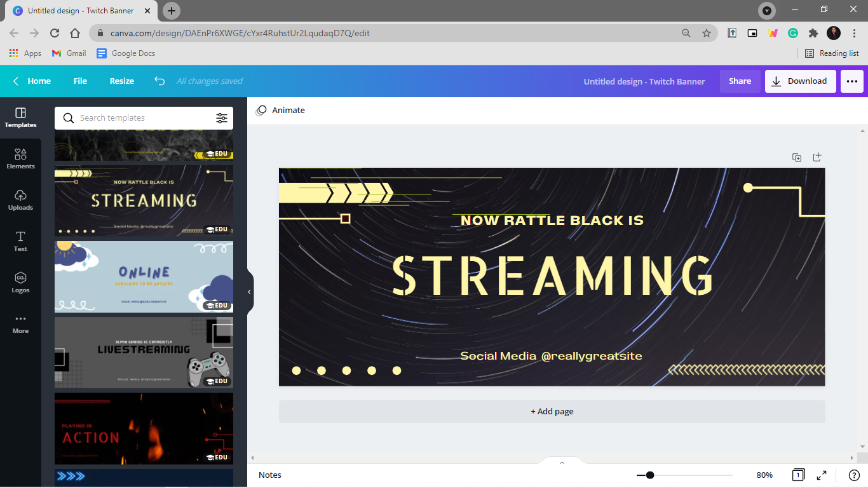Duplicate the page using copy icon
Viewport: 868px width, 488px height.
797,158
